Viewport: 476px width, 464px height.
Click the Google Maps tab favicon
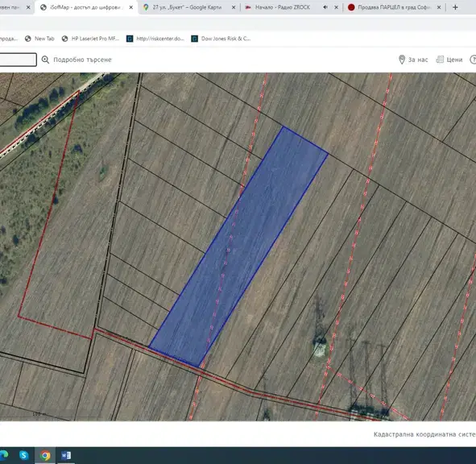146,7
